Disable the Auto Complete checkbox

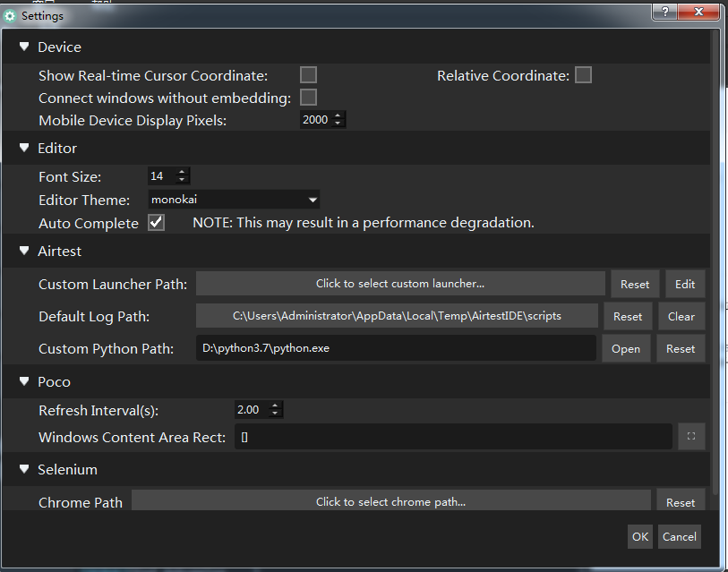pyautogui.click(x=157, y=222)
